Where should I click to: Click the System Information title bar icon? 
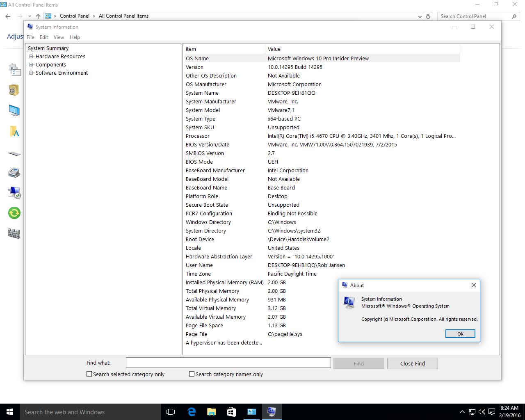[x=30, y=27]
